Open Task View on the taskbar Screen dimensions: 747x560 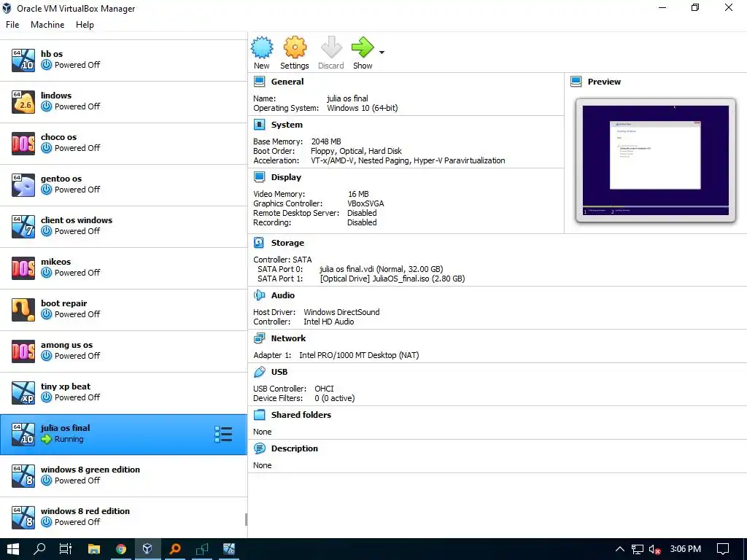[x=66, y=549]
